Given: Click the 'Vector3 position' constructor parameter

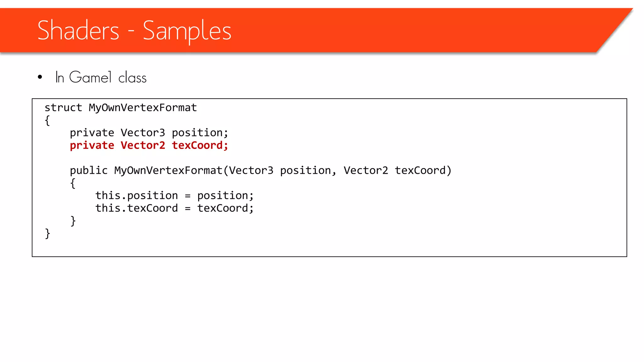Looking at the screenshot, I should point(280,171).
